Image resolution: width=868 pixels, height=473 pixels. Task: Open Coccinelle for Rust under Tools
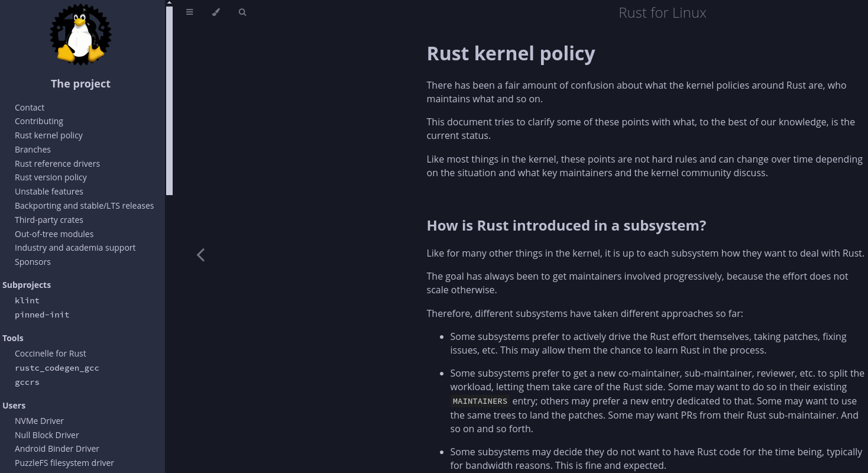50,353
